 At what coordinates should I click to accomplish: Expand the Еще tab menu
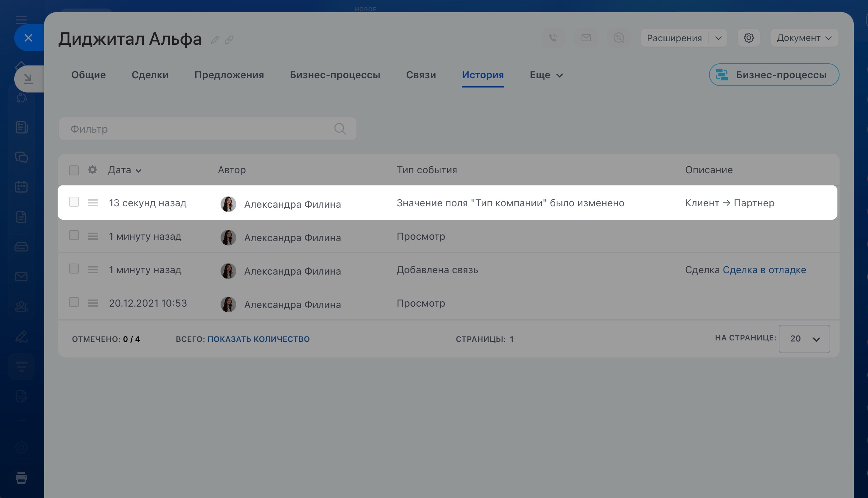pyautogui.click(x=546, y=75)
